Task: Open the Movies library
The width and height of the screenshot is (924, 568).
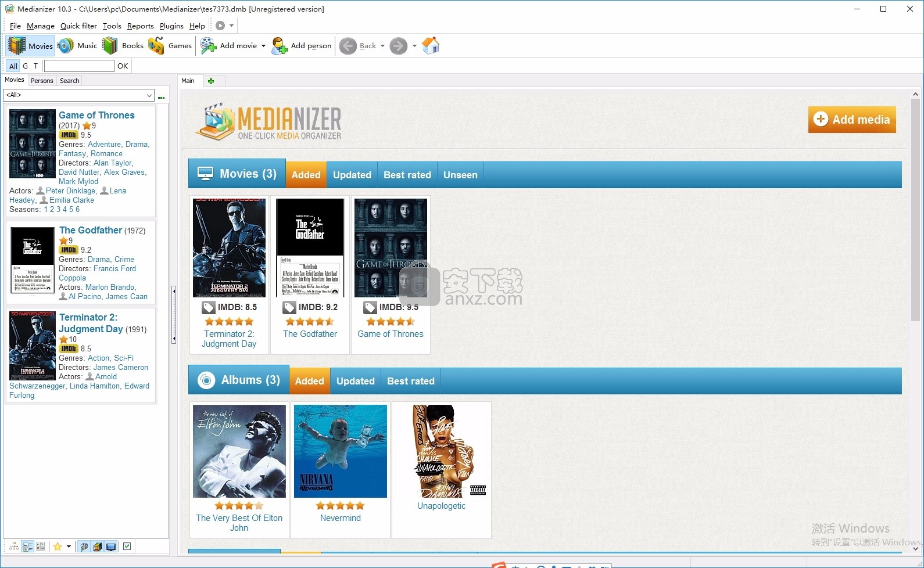Action: click(x=30, y=46)
